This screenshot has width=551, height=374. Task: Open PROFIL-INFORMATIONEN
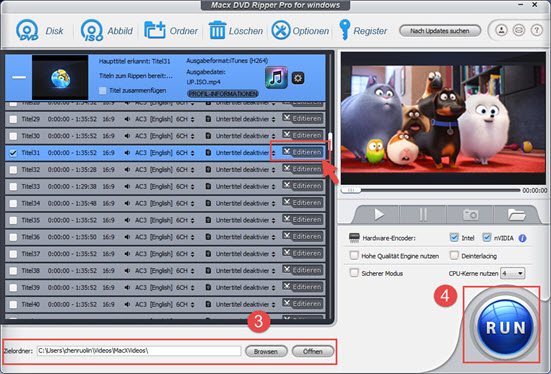[223, 94]
